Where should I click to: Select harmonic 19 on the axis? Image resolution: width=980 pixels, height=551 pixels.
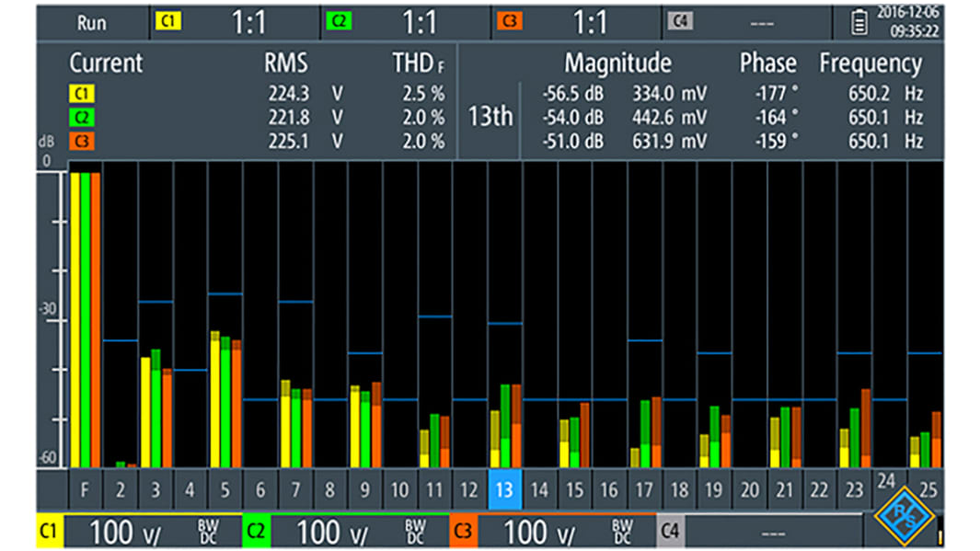tap(714, 489)
